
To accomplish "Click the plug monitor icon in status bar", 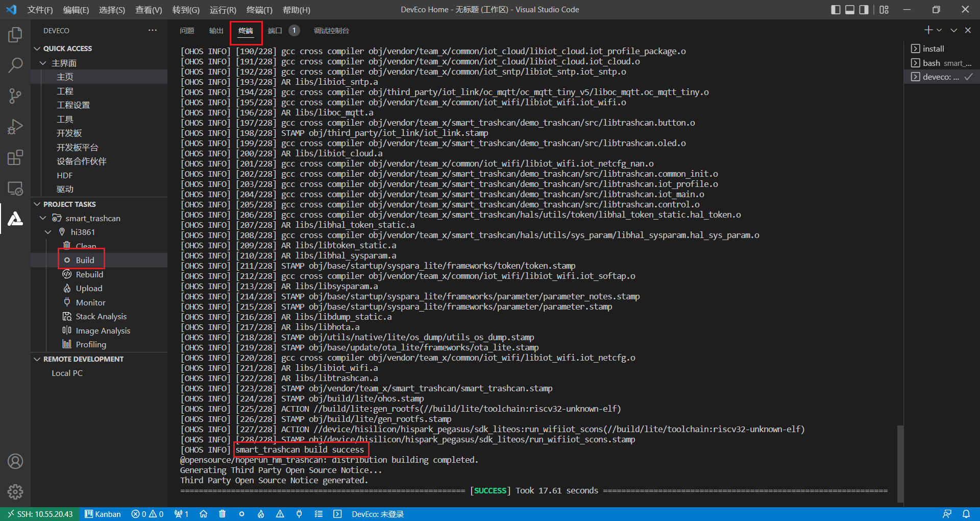I will click(300, 514).
